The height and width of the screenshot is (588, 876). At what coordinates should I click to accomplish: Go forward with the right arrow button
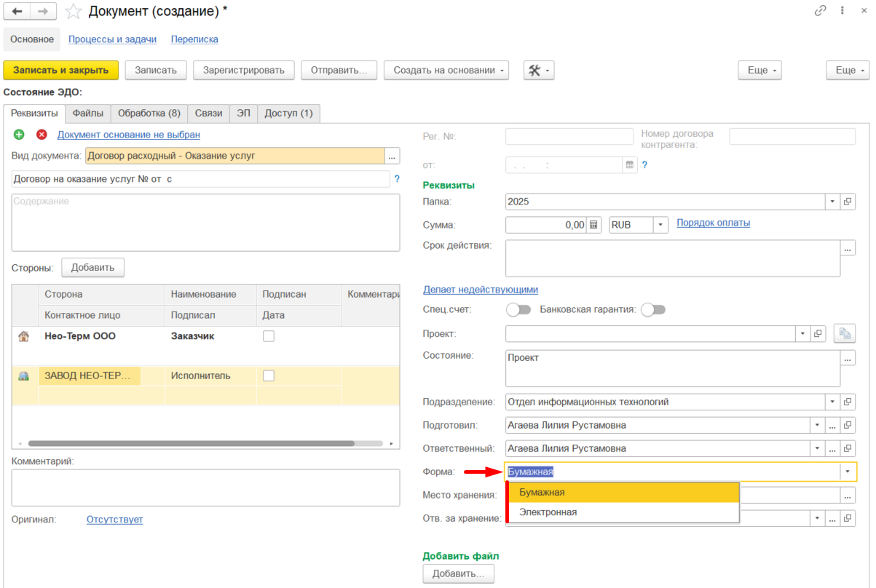pos(44,12)
